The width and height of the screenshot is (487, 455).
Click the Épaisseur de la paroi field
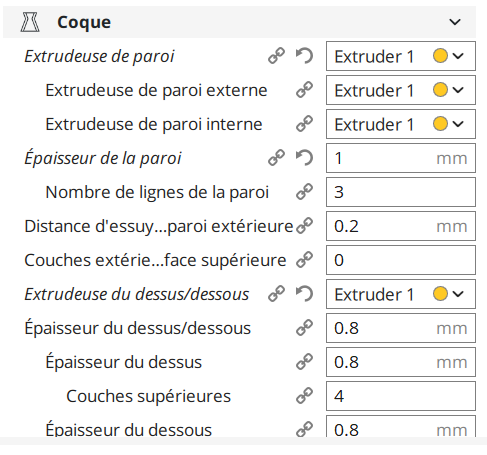401,158
